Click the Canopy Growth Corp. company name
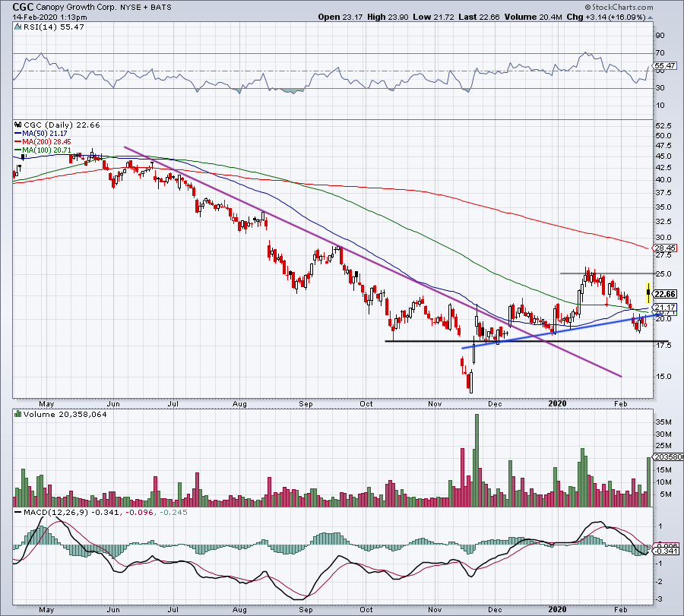The image size is (684, 616). click(76, 8)
